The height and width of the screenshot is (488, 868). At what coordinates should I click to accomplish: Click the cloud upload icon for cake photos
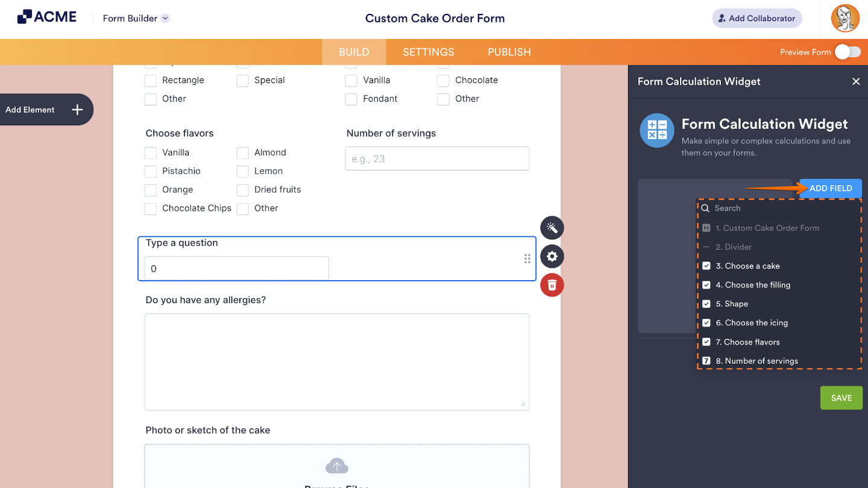[x=336, y=465]
